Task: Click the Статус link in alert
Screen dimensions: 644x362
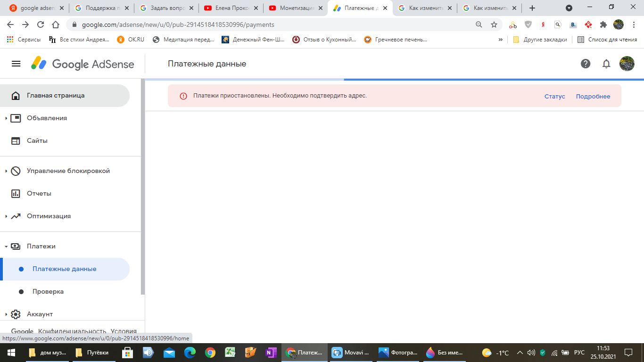Action: pos(554,96)
